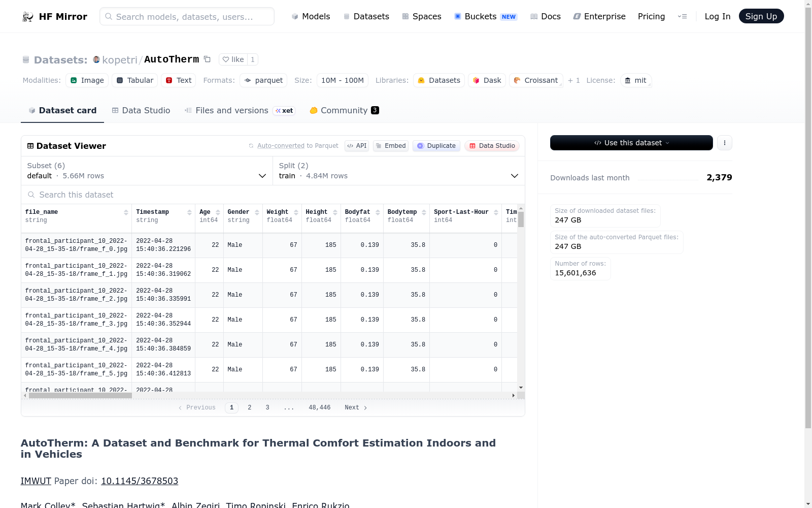Open the kopetri profile link
Viewport: 812px width, 508px height.
point(120,60)
